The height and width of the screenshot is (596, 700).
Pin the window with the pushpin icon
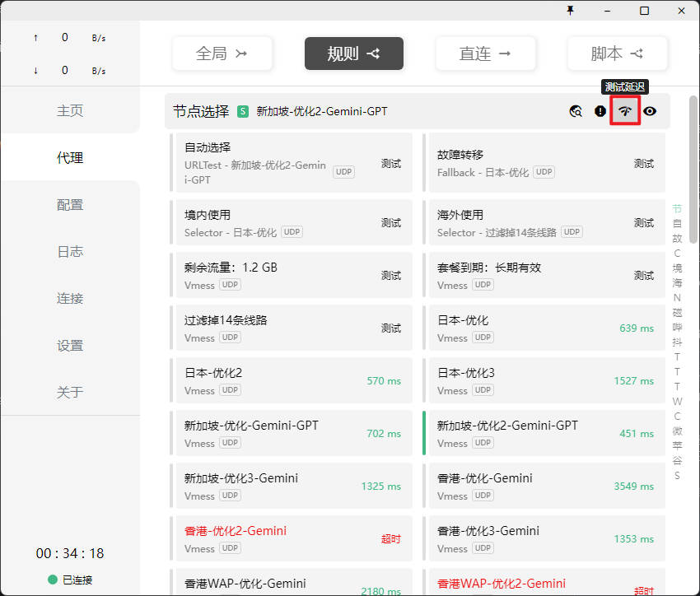570,10
